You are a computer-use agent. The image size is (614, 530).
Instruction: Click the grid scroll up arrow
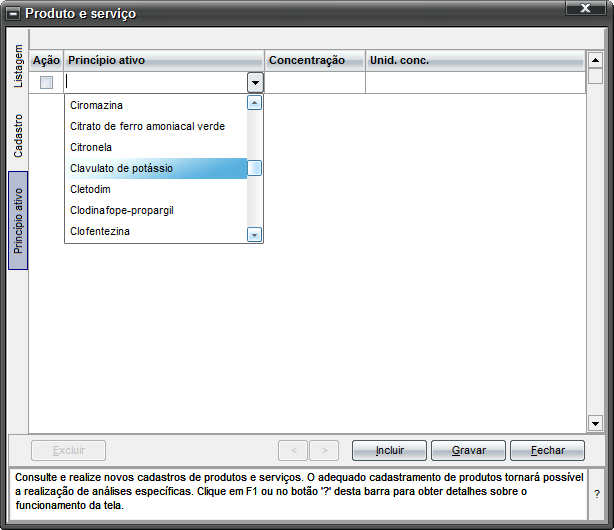point(596,60)
